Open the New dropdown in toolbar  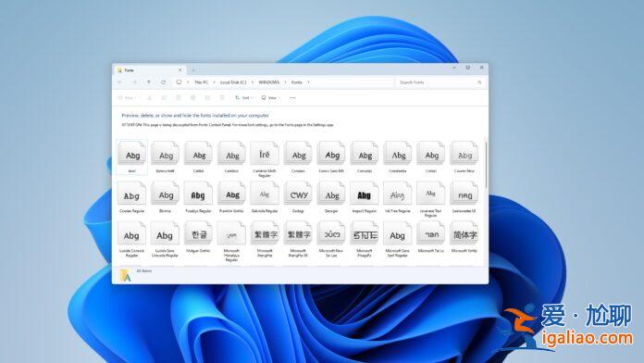(128, 98)
